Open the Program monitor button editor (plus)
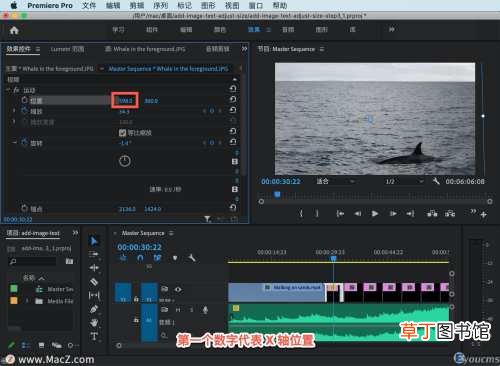This screenshot has width=500, height=366. 484,215
